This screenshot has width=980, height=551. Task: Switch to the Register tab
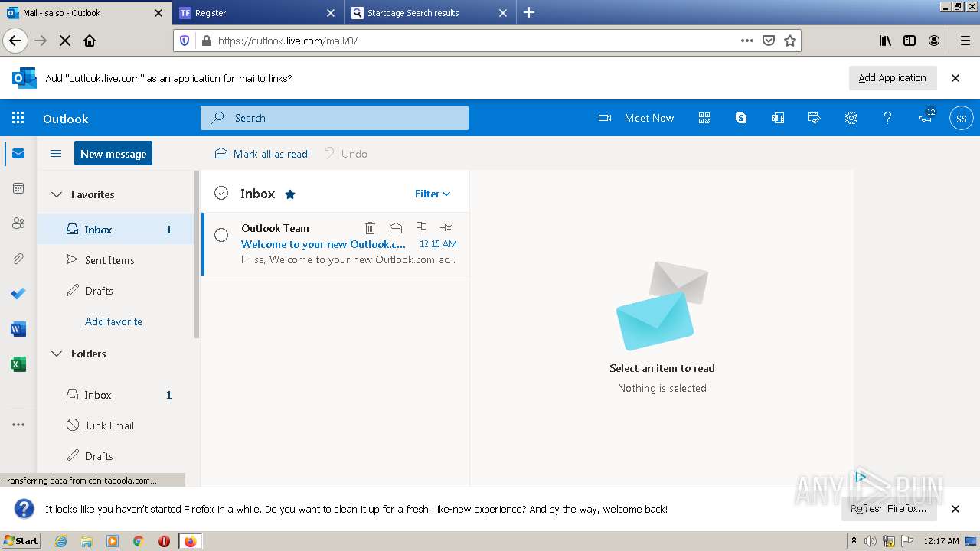click(257, 13)
